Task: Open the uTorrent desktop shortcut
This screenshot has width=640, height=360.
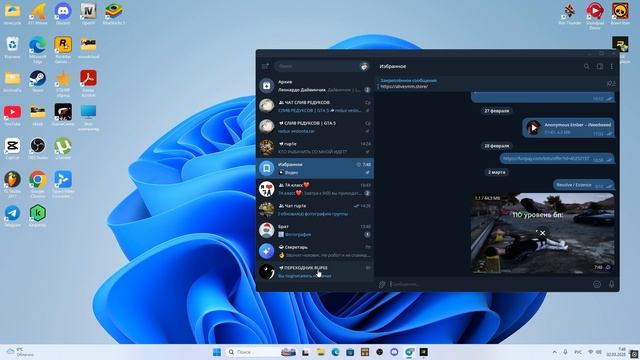Action: pyautogui.click(x=63, y=149)
